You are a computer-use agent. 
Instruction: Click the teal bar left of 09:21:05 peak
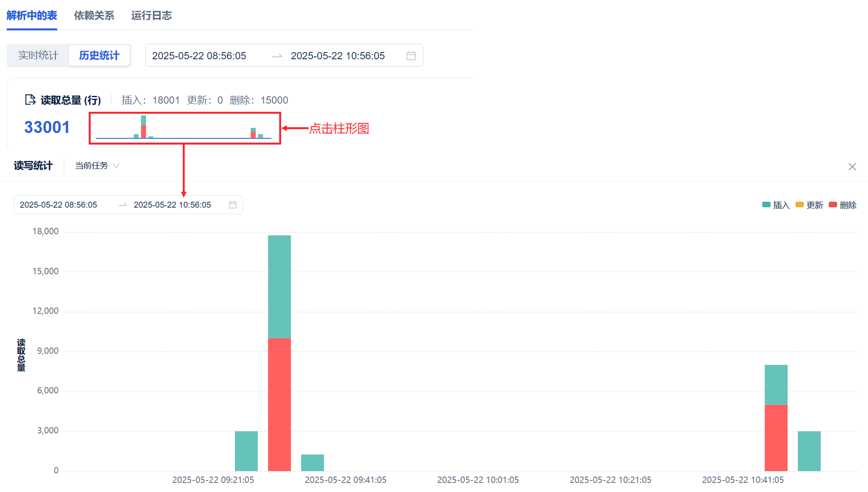(246, 451)
